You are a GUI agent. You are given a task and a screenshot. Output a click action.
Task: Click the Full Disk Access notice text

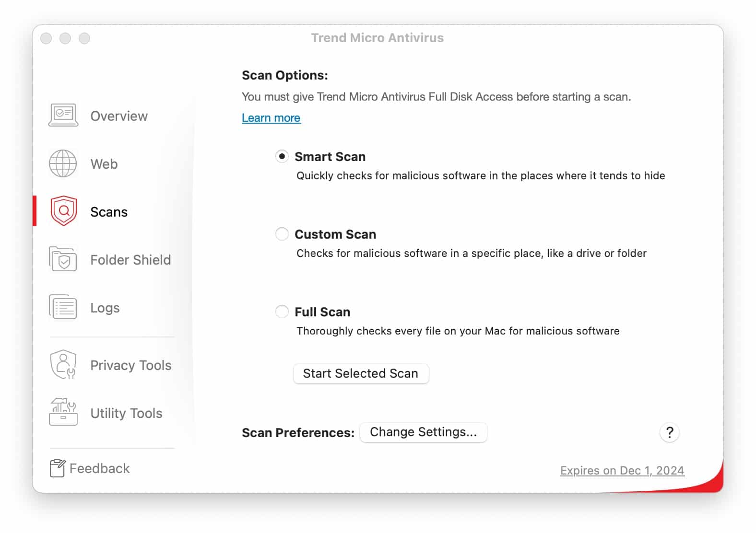[x=437, y=97]
